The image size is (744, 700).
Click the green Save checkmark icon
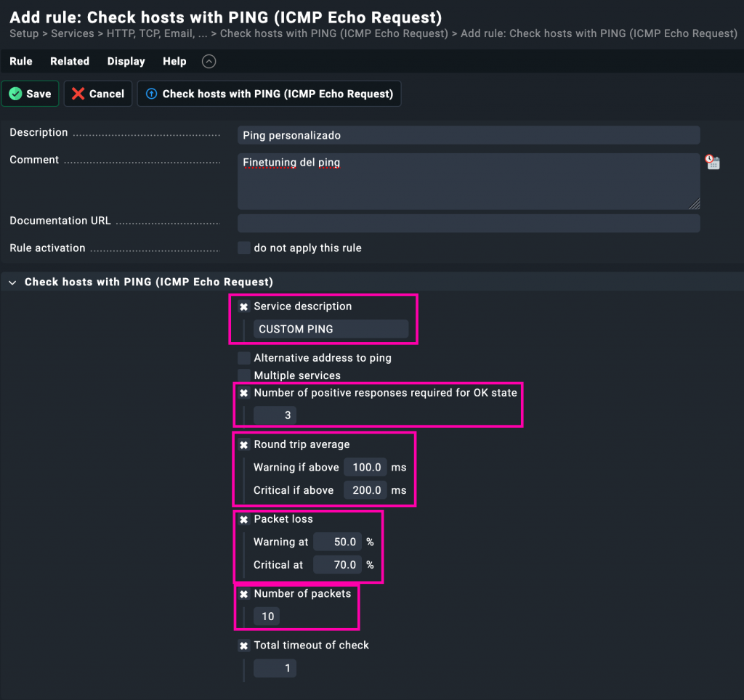pos(15,94)
